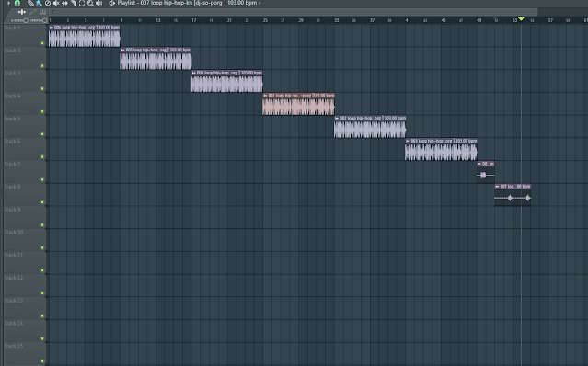Click the Track 7 label
Viewport: 588px width, 366px height.
(x=12, y=164)
